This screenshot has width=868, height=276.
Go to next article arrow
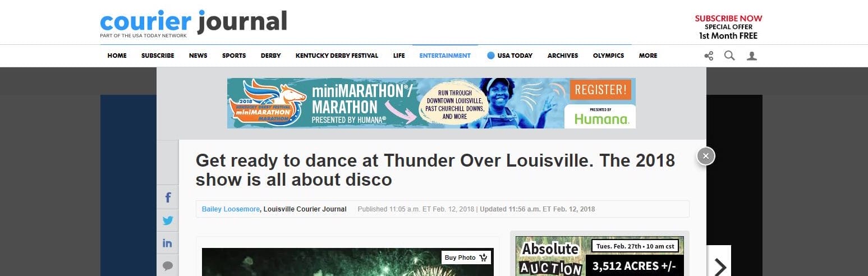click(x=719, y=265)
